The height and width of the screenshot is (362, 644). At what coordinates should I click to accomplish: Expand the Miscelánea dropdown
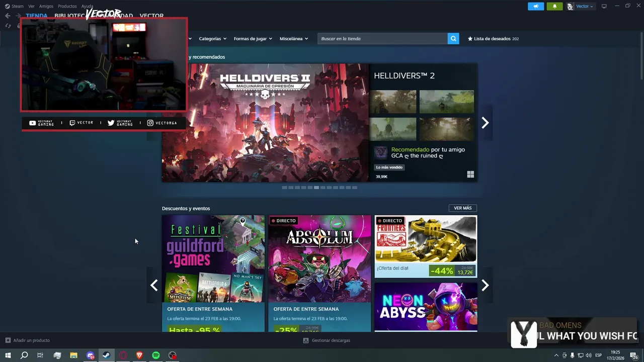pos(294,39)
